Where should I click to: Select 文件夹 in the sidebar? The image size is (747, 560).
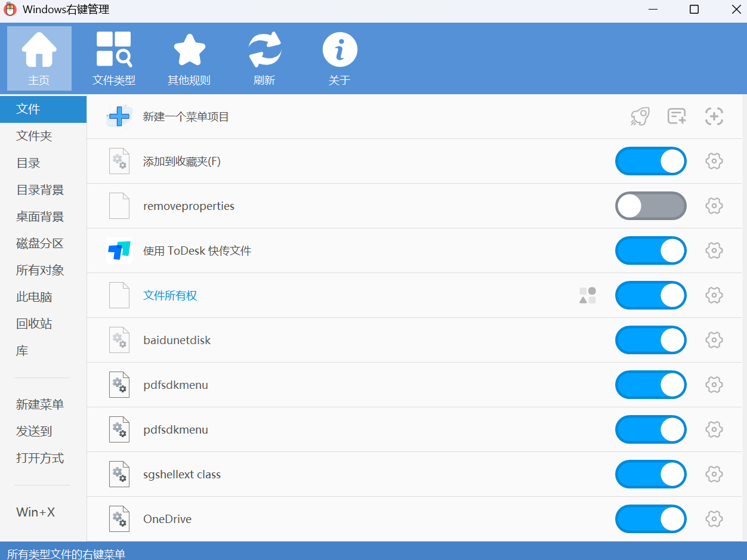[x=43, y=136]
